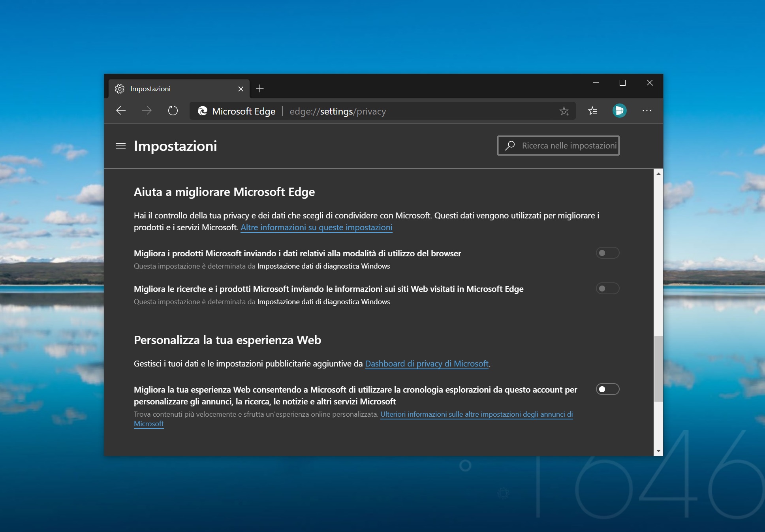Open the three-dot settings and more menu
The width and height of the screenshot is (765, 532).
tap(647, 111)
